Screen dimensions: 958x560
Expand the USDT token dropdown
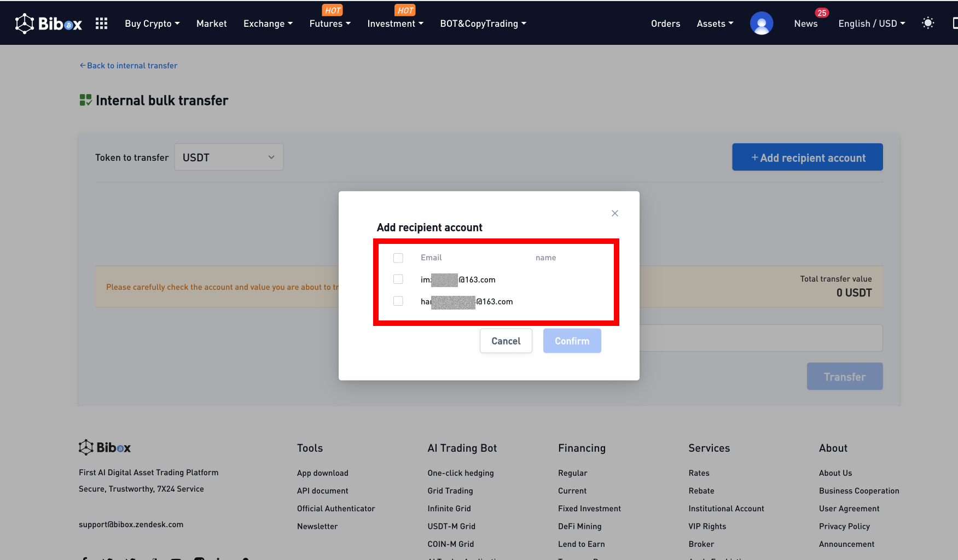click(229, 157)
